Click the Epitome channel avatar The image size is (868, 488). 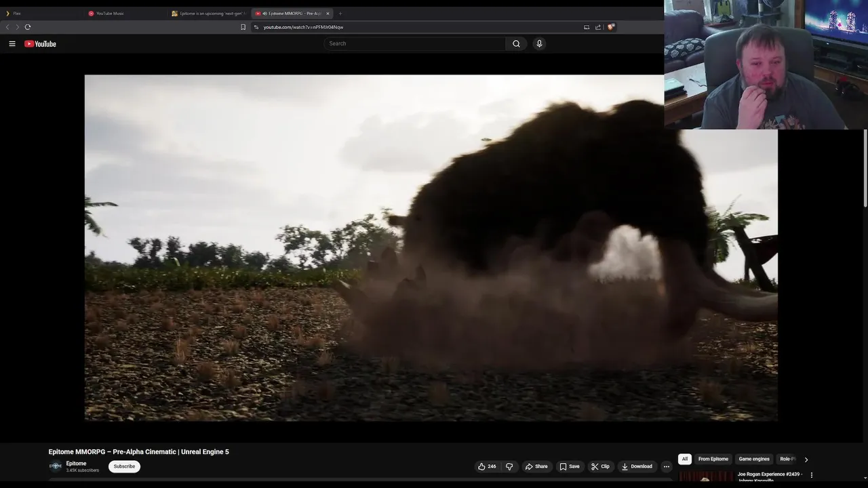pyautogui.click(x=56, y=466)
